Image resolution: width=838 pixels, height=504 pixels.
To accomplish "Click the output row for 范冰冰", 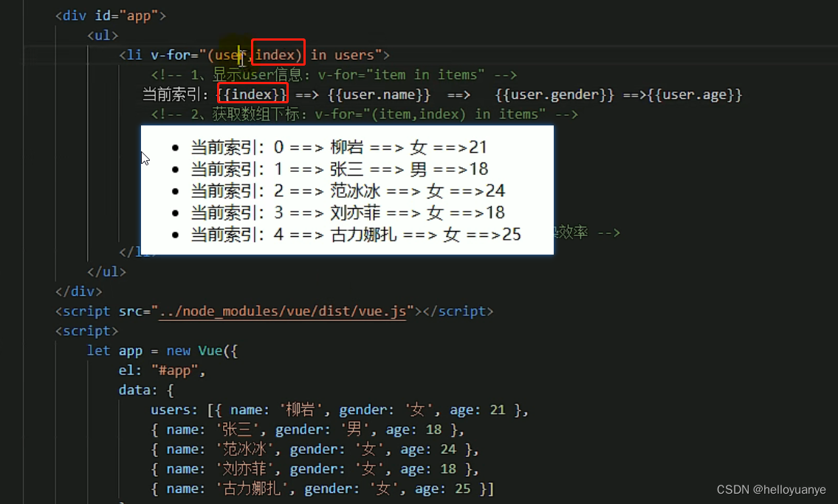I will point(348,191).
